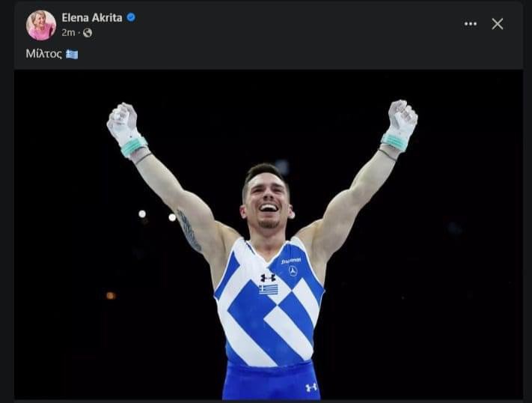Click the blue shorts in the photo

(x=269, y=382)
